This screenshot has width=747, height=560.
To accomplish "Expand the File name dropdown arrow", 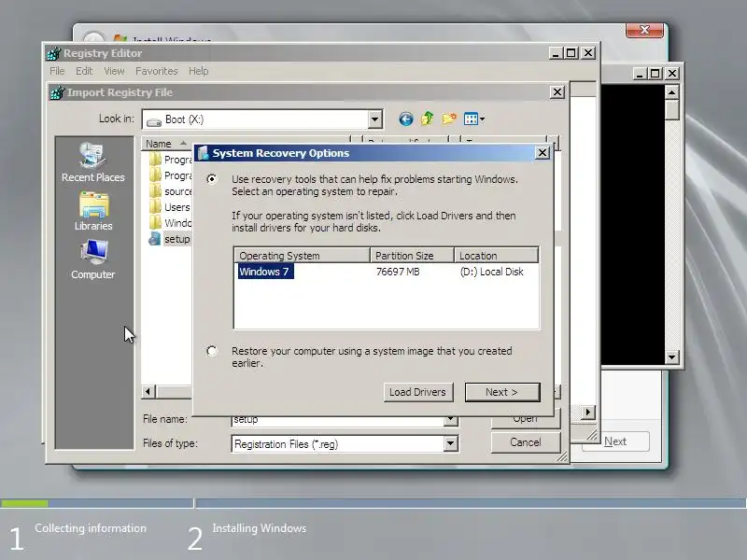I will 450,420.
